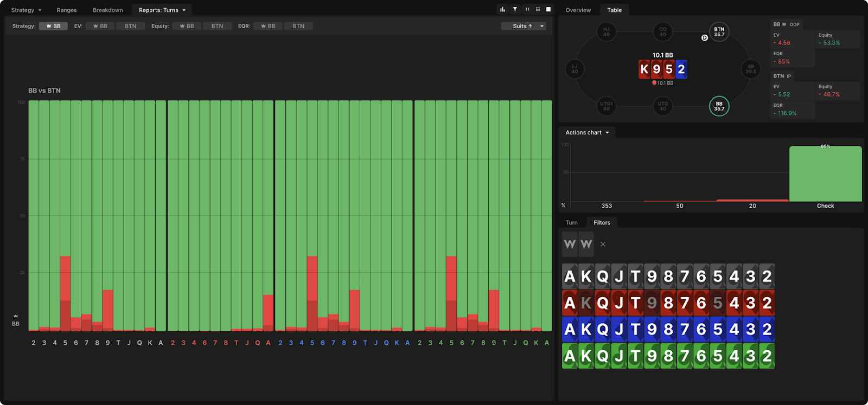The width and height of the screenshot is (868, 405).
Task: Click the green Check action bar
Action: [x=825, y=173]
